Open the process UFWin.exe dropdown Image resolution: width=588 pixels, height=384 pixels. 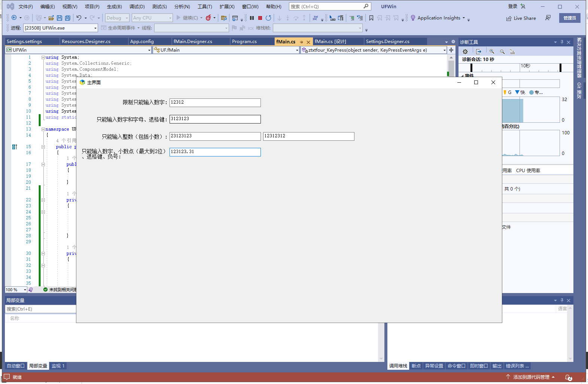pyautogui.click(x=95, y=28)
